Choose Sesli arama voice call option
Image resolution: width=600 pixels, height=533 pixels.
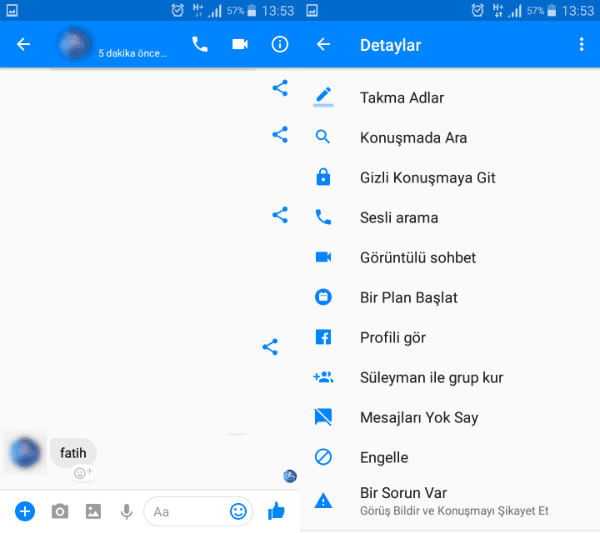450,218
